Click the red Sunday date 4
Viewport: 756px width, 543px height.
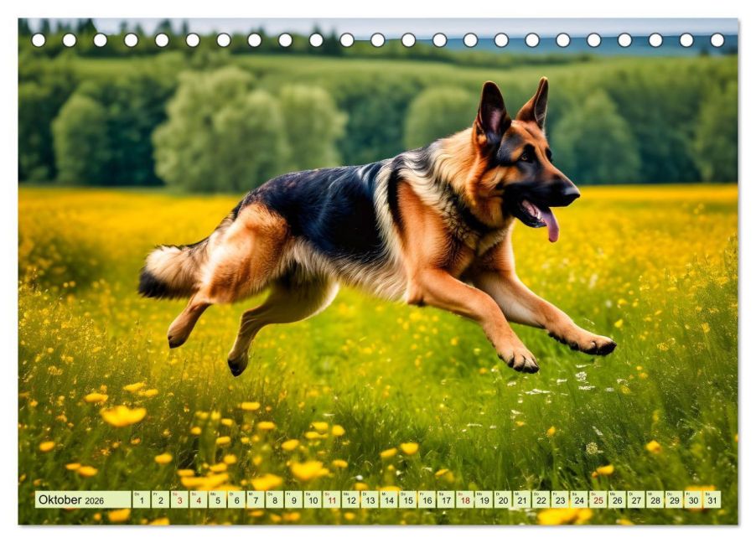(x=199, y=499)
